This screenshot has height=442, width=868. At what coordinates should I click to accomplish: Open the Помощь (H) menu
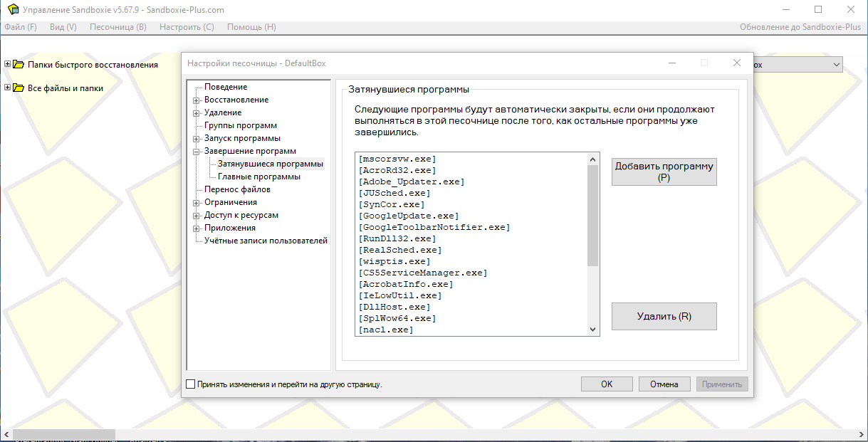(x=251, y=27)
